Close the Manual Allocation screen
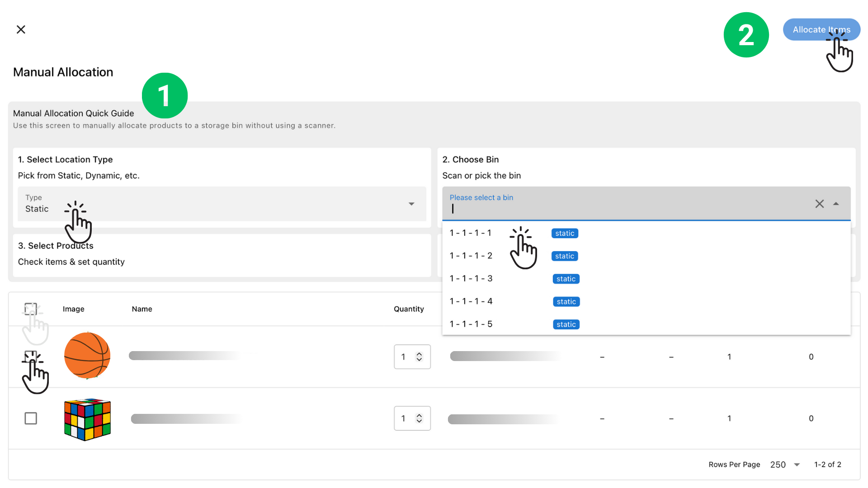This screenshot has width=868, height=488. click(21, 29)
